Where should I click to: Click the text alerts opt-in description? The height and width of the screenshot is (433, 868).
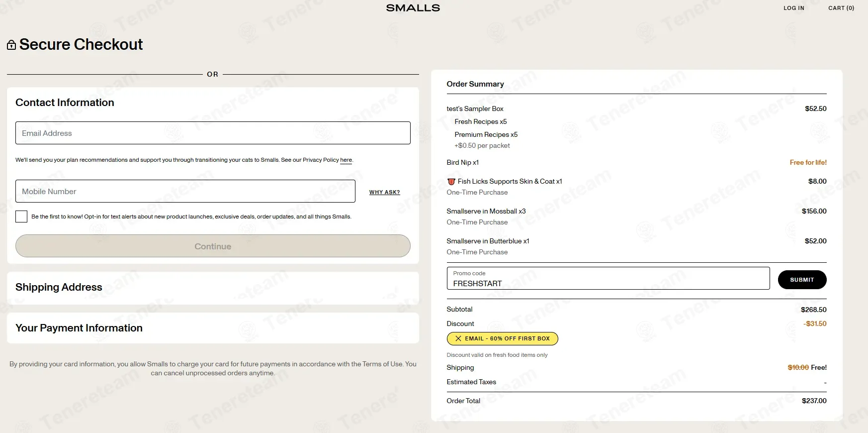[191, 216]
